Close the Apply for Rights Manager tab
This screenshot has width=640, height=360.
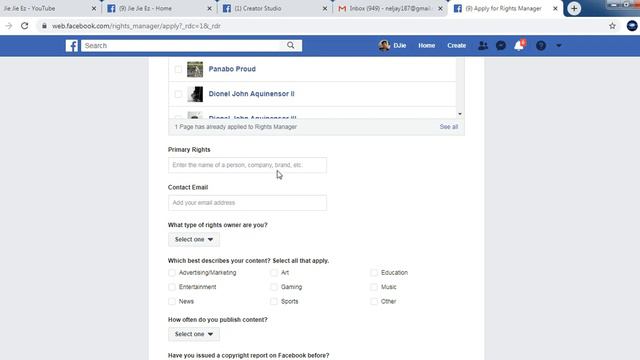coord(555,8)
